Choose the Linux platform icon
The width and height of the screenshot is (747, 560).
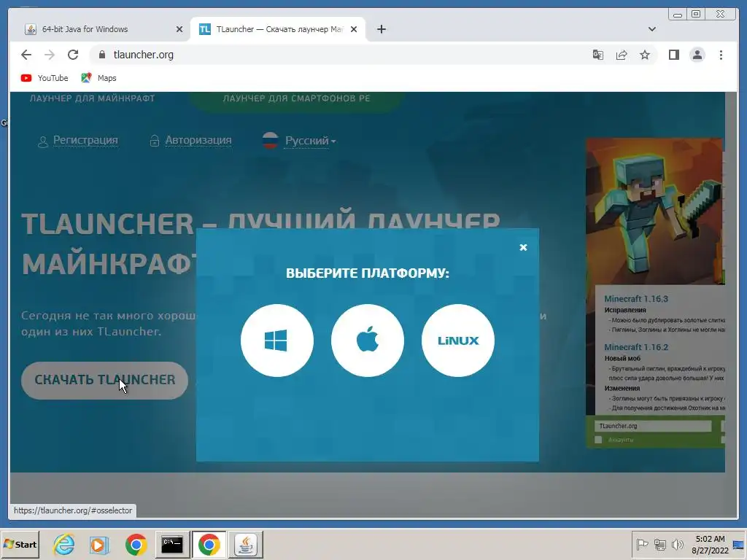pos(458,341)
